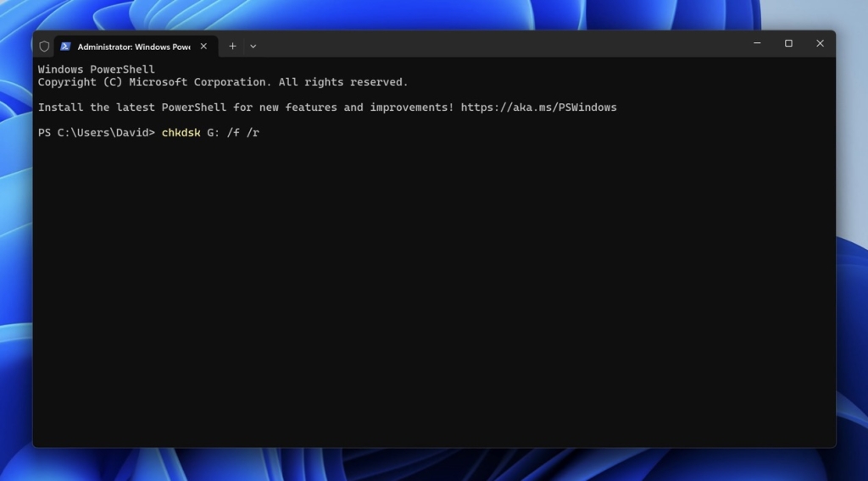Image resolution: width=868 pixels, height=481 pixels.
Task: Close the Administrator PowerShell tab
Action: pos(203,47)
